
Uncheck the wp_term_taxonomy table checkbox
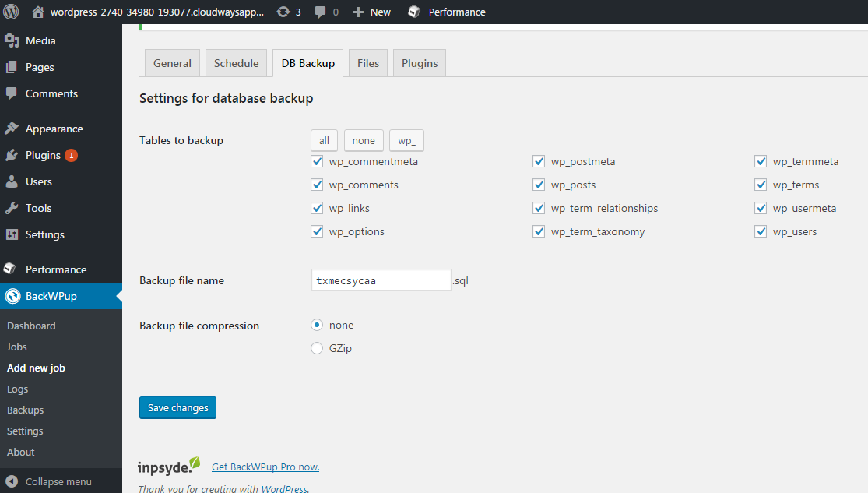[539, 231]
